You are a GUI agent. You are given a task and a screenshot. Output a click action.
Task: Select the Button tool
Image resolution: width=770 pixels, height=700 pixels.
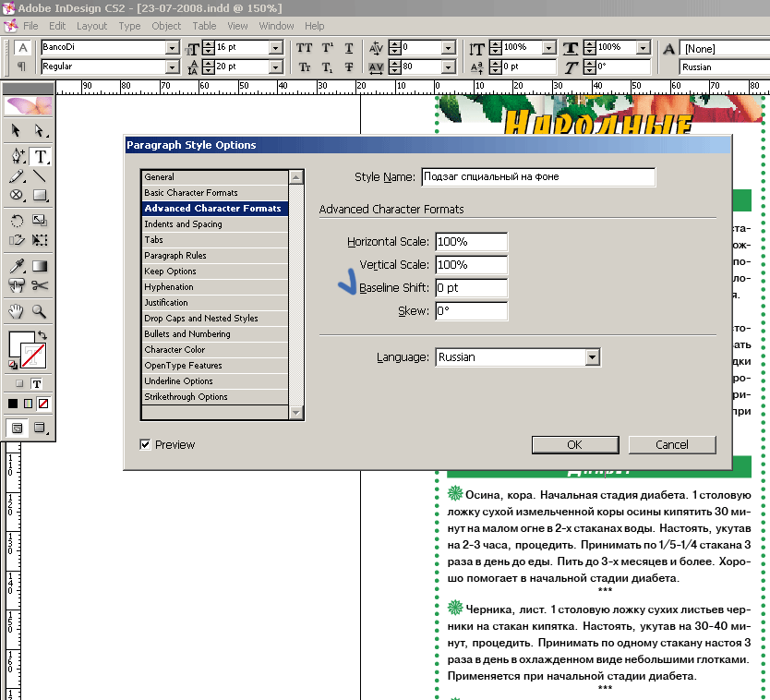click(x=17, y=285)
